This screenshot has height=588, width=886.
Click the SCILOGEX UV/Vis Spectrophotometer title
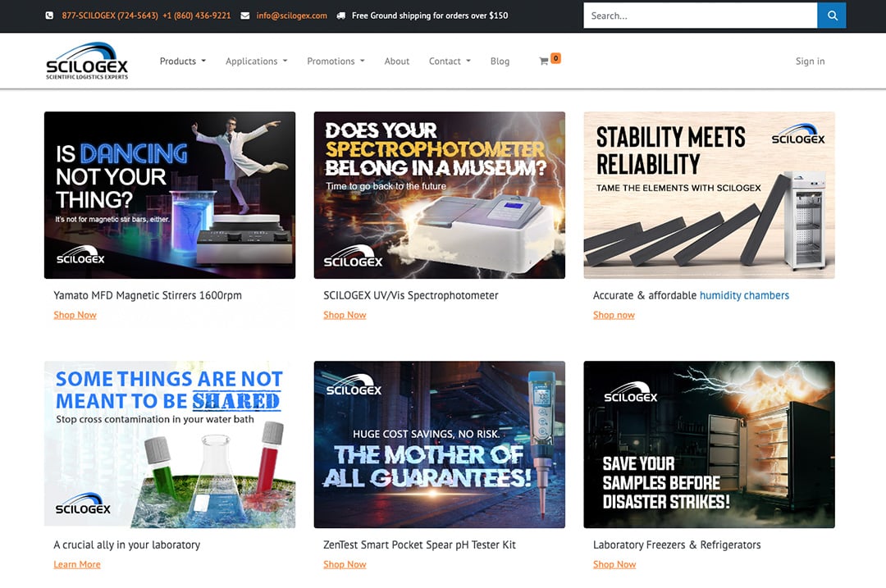click(411, 295)
